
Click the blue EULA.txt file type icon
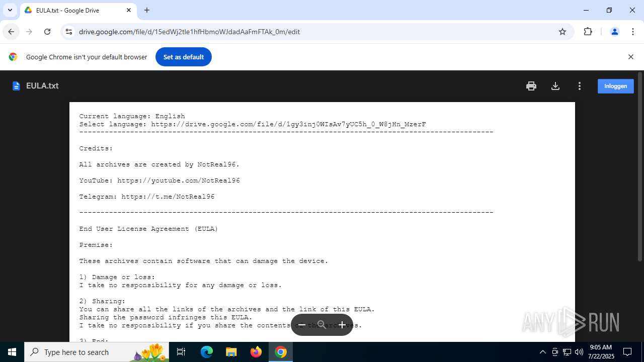16,86
